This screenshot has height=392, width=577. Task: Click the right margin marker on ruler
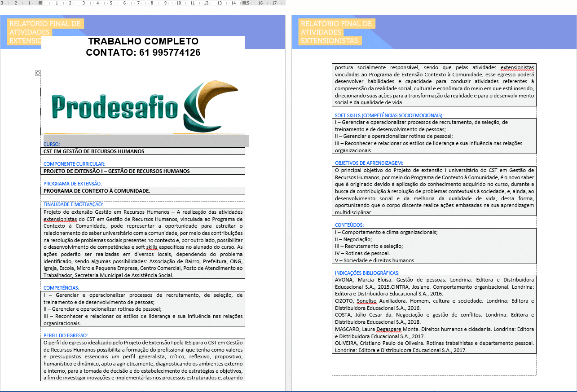(245, 3)
